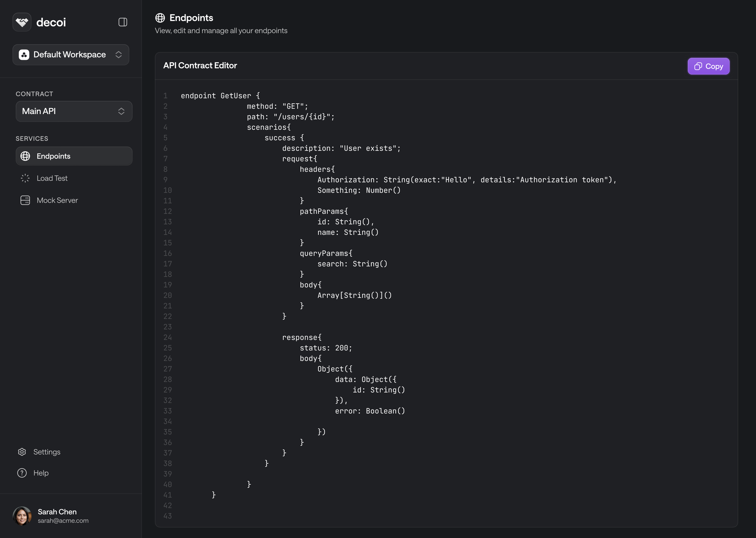Click the Mock Server icon
The width and height of the screenshot is (756, 538).
click(x=25, y=200)
